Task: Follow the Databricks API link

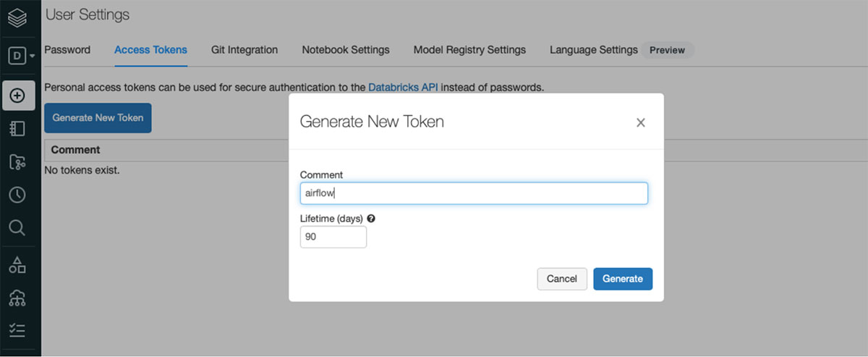Action: pyautogui.click(x=403, y=88)
